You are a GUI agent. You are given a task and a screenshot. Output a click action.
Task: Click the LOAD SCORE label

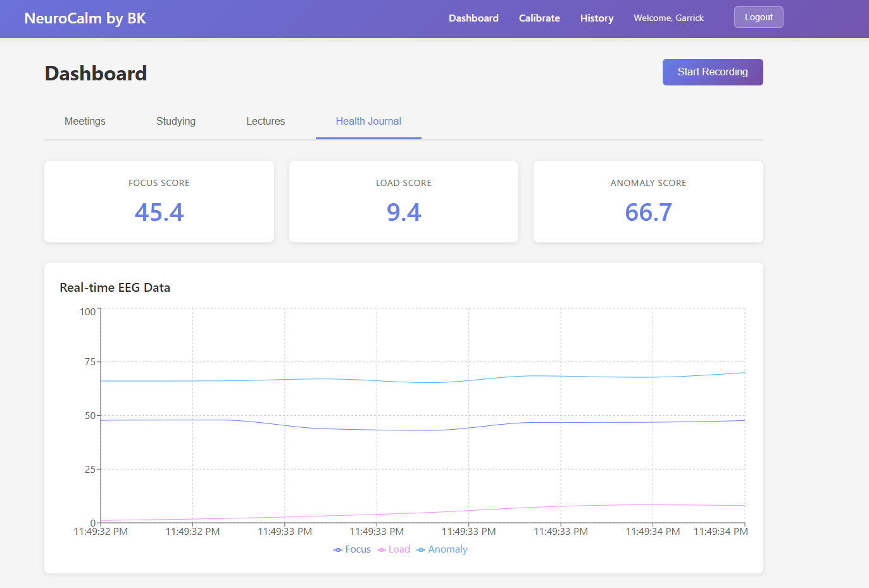click(404, 183)
